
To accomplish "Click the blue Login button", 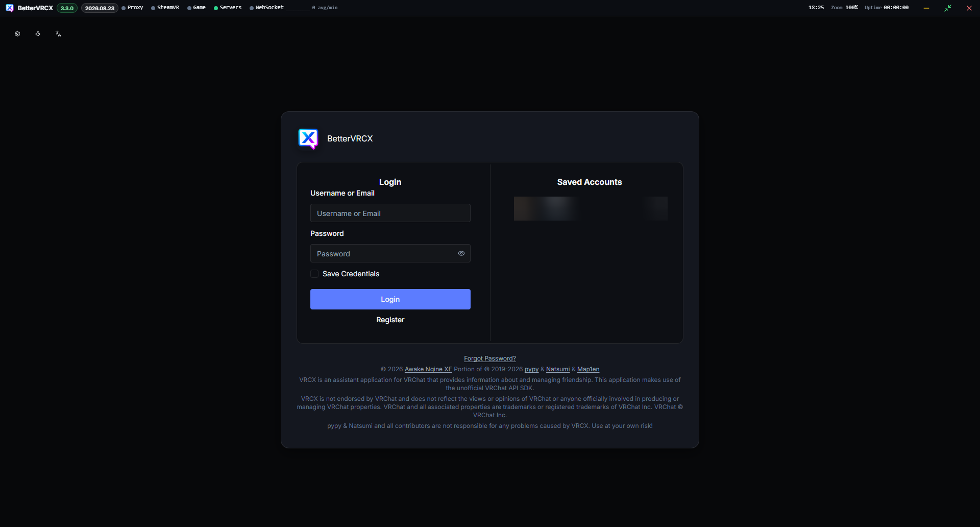I will coord(390,299).
